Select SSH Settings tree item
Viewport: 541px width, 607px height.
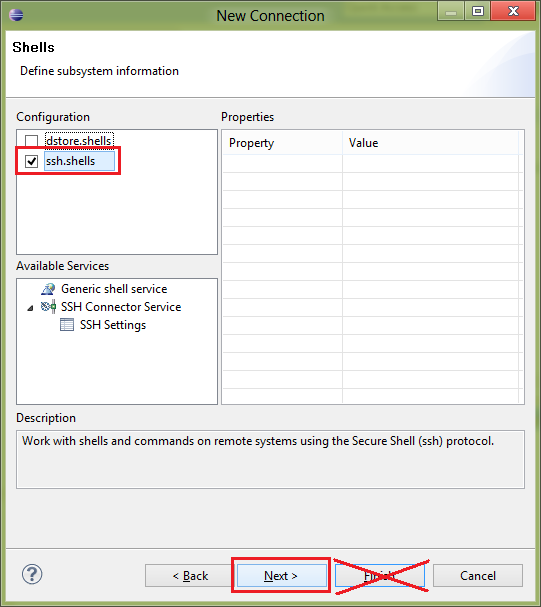coord(113,325)
